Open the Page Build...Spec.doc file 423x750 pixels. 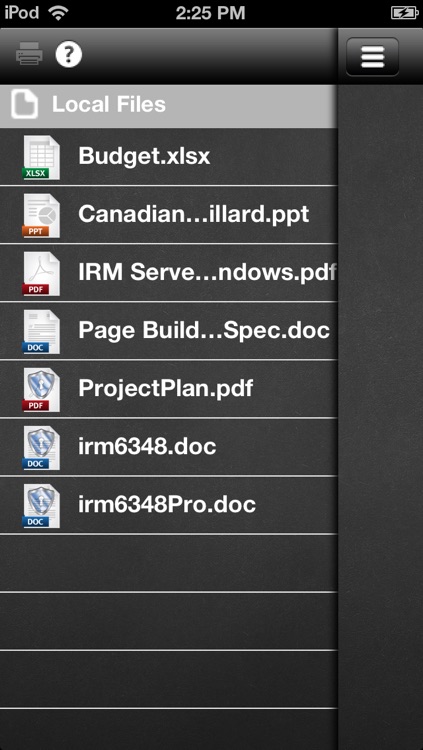click(168, 331)
